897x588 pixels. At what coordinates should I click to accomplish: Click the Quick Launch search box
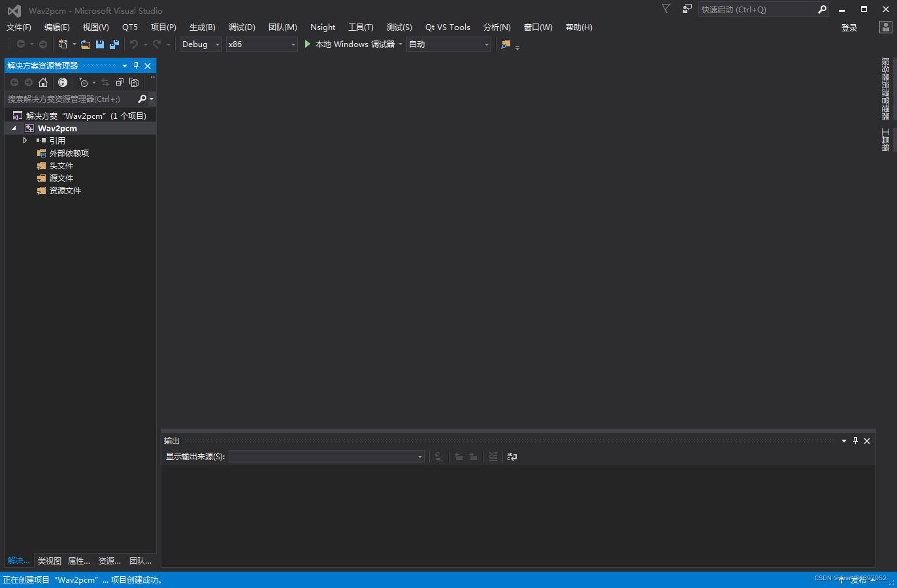tap(757, 10)
